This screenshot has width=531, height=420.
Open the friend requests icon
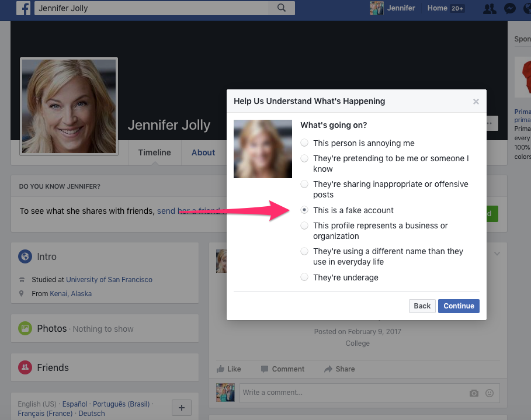pos(490,8)
